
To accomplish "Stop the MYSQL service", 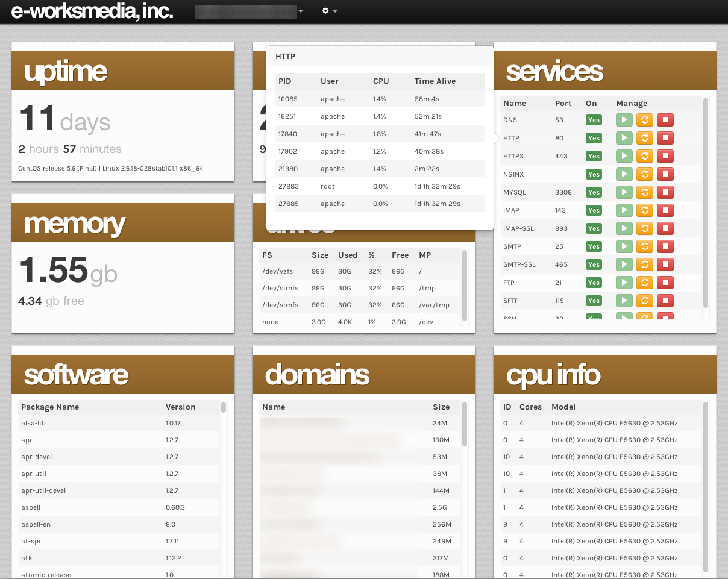I will click(665, 192).
